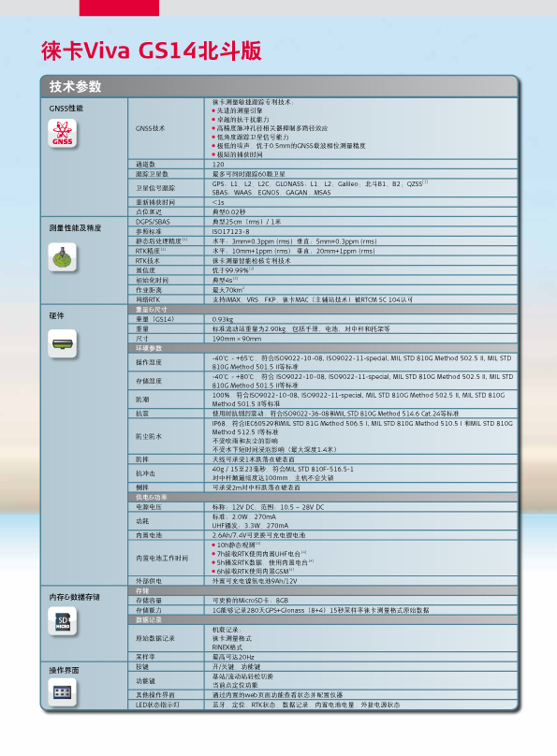
Task: Click the 6h接收RTK使用内置GSM bullet
Action: pos(253,571)
